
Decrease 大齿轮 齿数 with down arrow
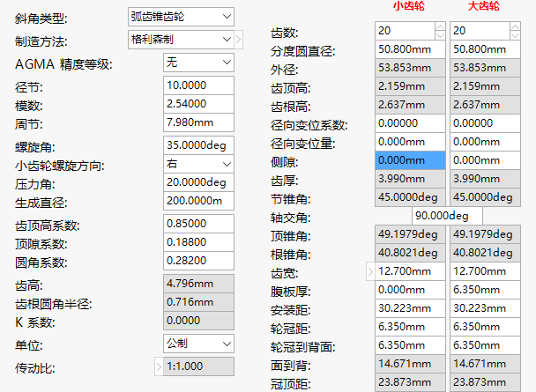coord(515,35)
